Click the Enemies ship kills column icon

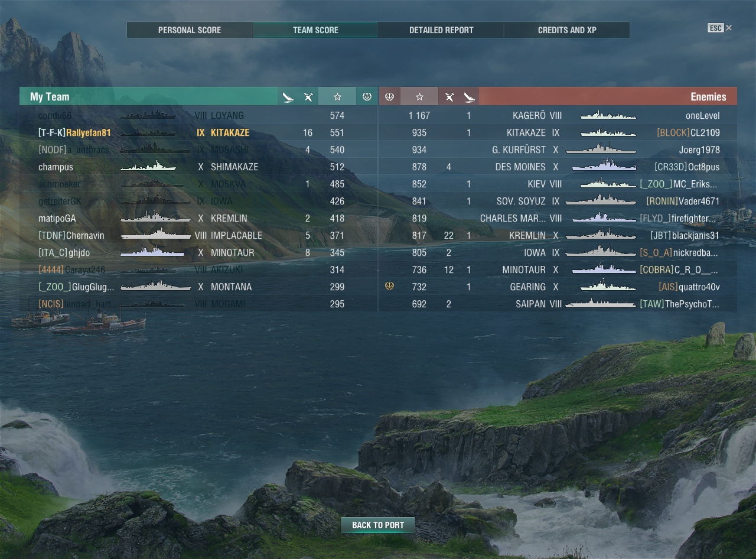[x=449, y=97]
